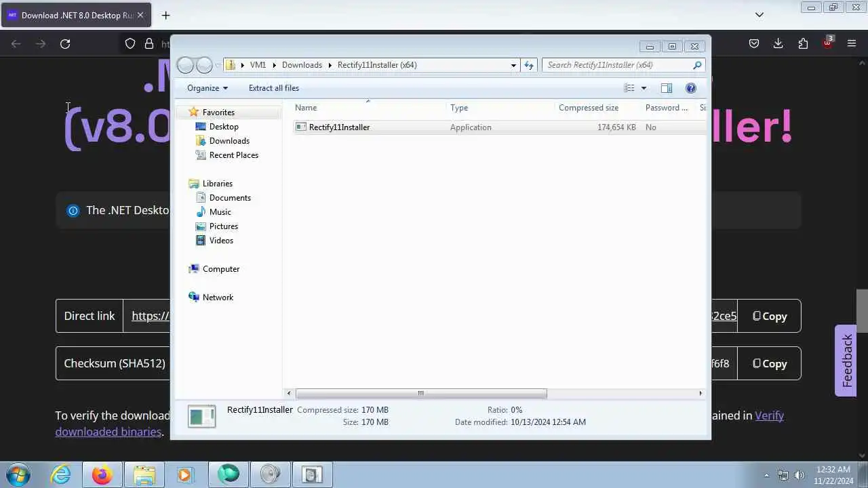Open Firefox hamburger application menu
This screenshot has width=868, height=488.
point(852,43)
